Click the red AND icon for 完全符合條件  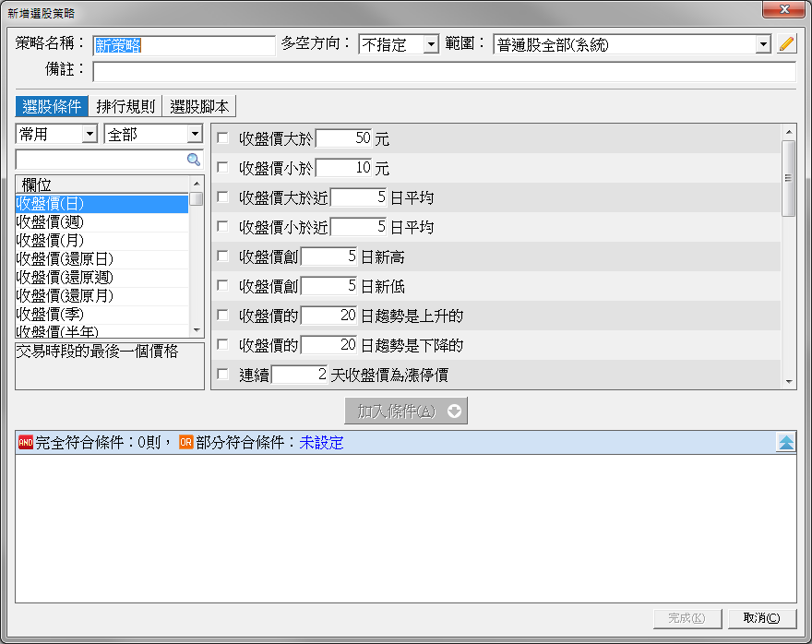click(x=25, y=443)
